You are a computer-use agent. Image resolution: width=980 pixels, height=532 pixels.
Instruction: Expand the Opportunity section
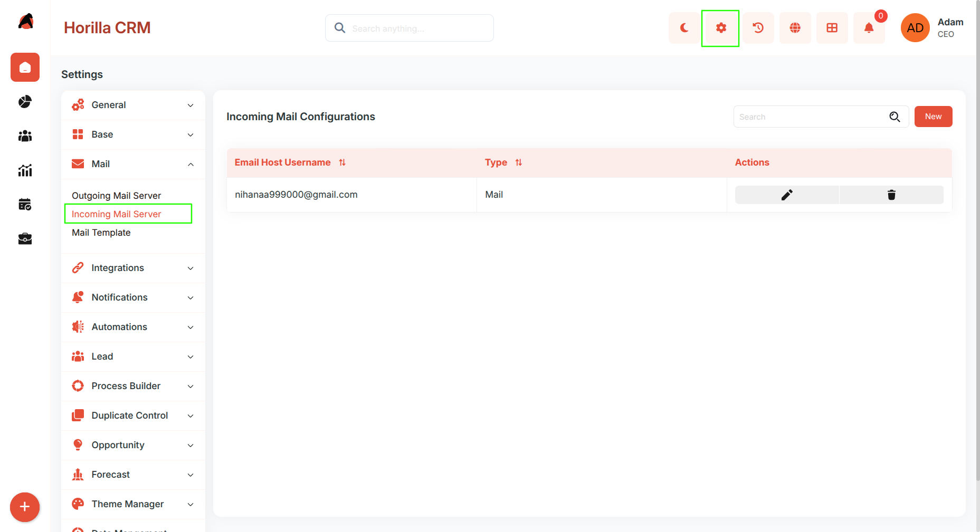tap(133, 445)
